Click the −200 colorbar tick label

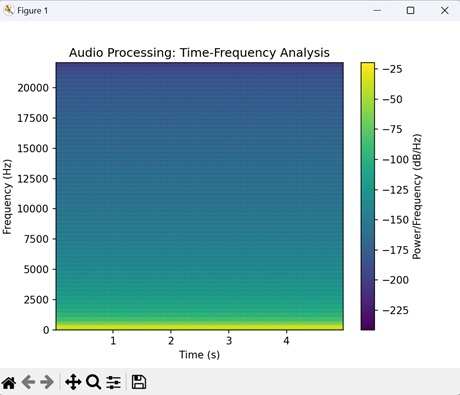[395, 280]
